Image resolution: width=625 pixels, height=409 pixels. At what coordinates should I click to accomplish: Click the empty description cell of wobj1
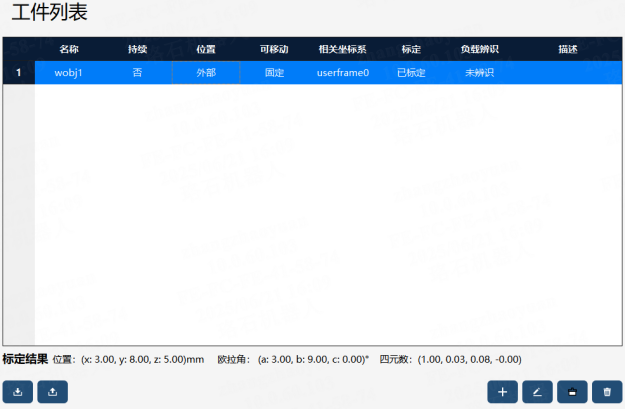[568, 73]
